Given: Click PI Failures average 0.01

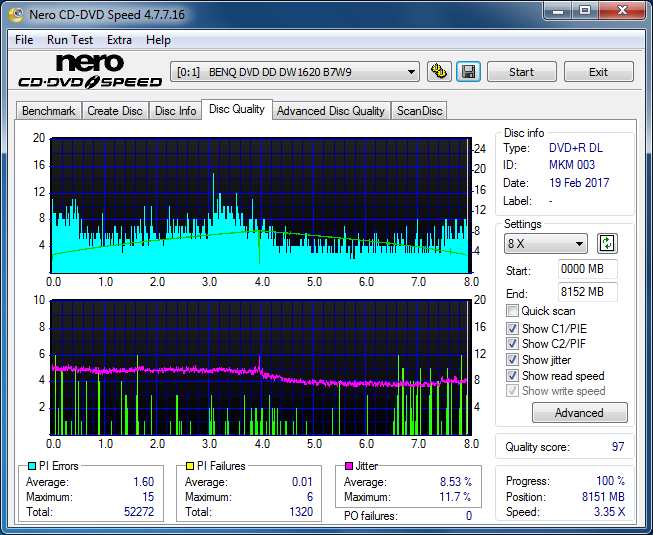Looking at the screenshot, I should (302, 482).
